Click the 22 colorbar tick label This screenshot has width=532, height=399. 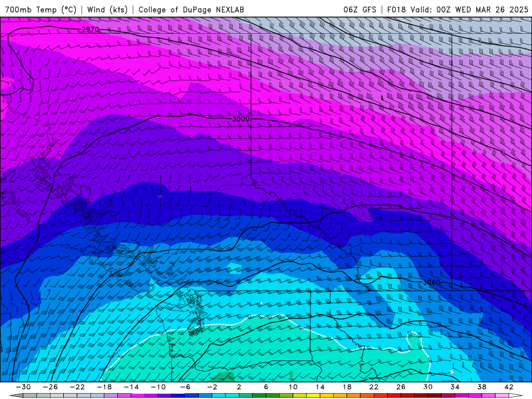point(374,387)
